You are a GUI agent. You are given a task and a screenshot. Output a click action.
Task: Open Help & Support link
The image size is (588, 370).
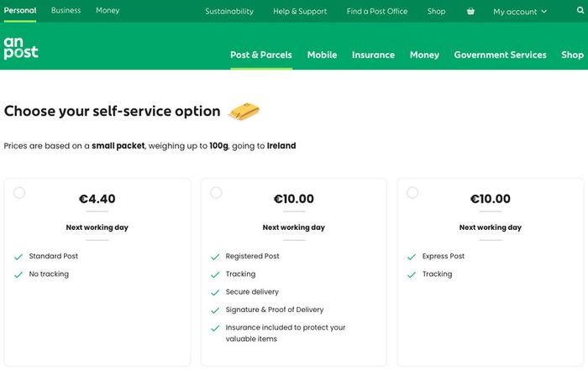tap(300, 11)
